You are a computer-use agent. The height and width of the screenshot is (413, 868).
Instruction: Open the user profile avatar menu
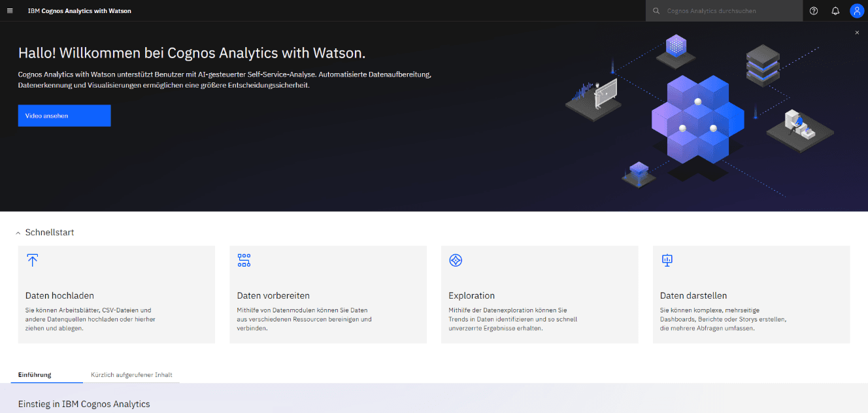pos(857,11)
